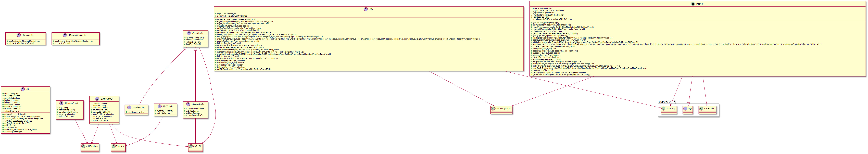This screenshot has width=868, height=154.
Task: Select the ILoadConfig title text
Action: pos(197,33)
